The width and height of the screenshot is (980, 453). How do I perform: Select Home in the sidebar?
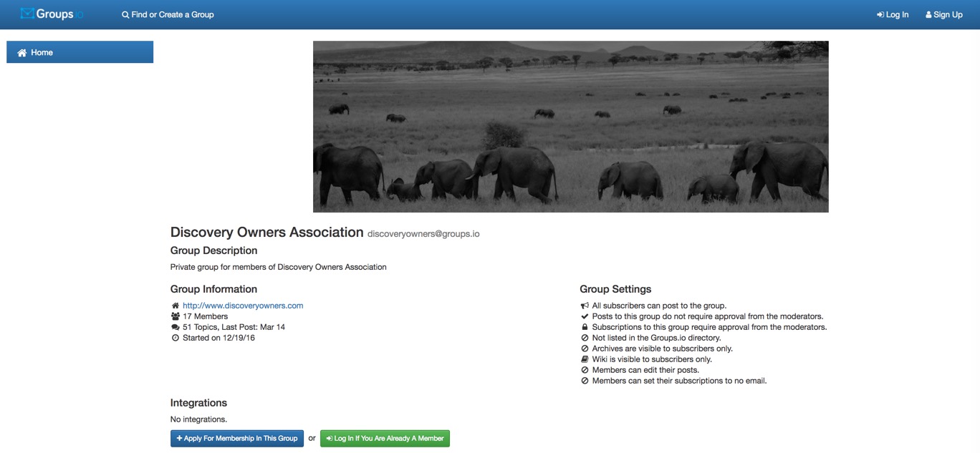80,52
